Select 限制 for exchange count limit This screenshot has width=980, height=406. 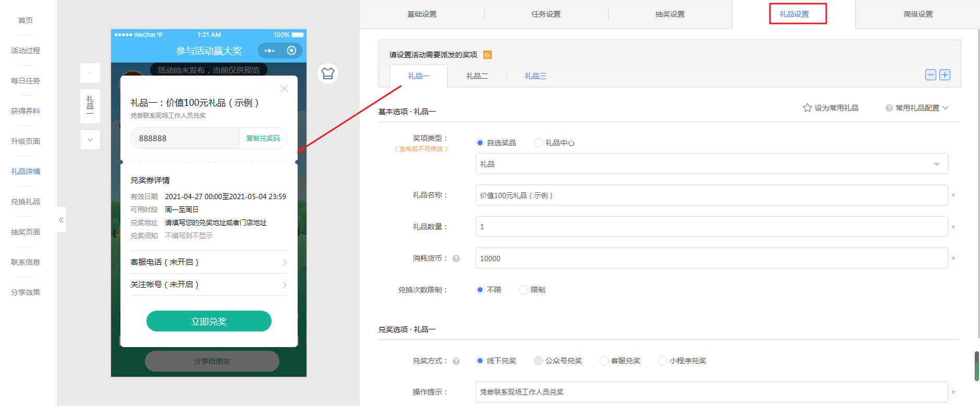tap(524, 290)
